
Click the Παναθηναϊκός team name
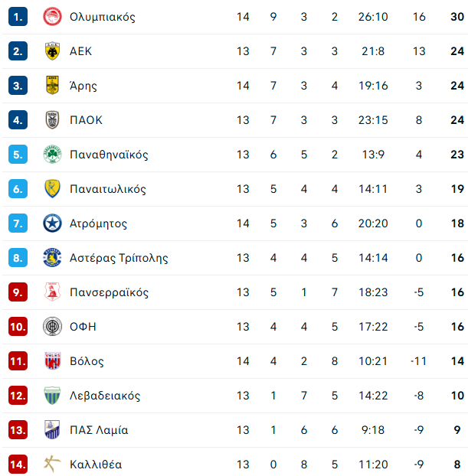point(109,155)
